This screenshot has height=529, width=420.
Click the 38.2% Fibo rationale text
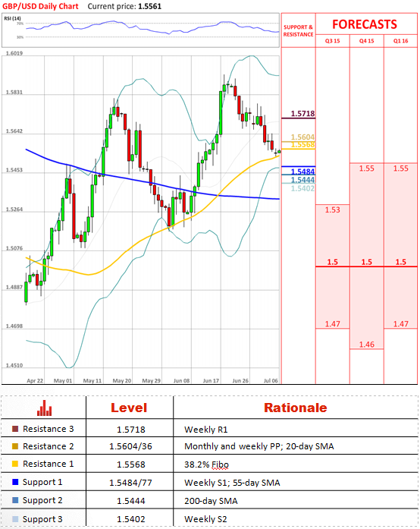[206, 465]
